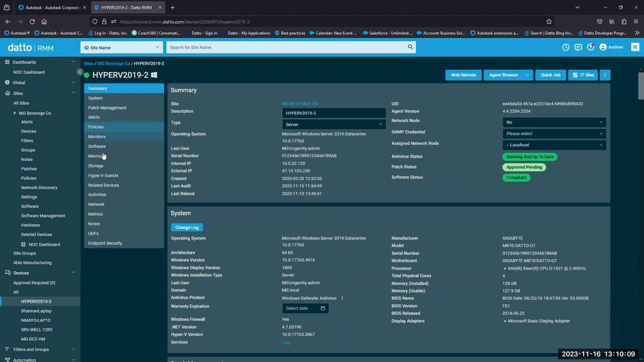The image size is (644, 362).
Task: Open the Site Name search dropdown
Action: [122, 47]
